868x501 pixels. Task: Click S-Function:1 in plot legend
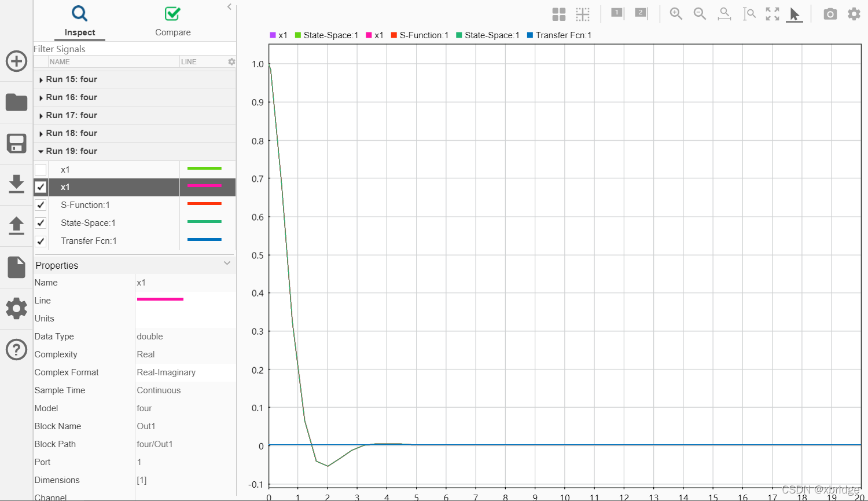click(420, 35)
